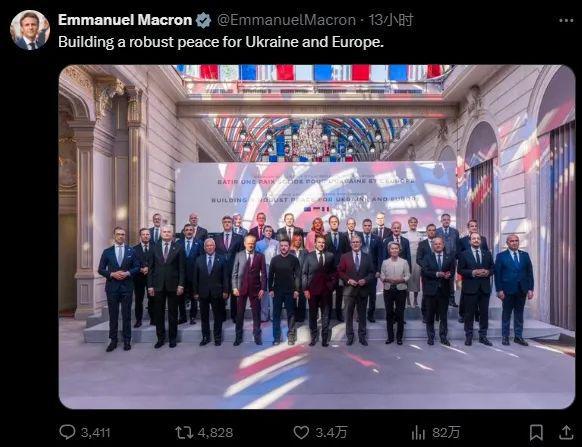Click the 13小时 post timestamp

391,20
